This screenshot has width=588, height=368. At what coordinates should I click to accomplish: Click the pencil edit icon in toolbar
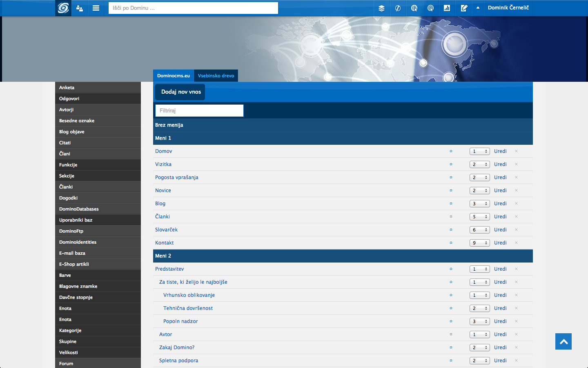[x=464, y=8]
